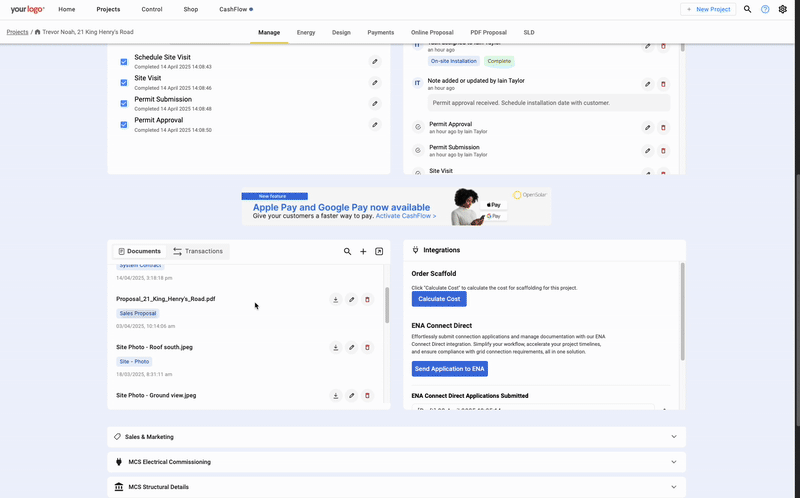This screenshot has width=800, height=498.
Task: Switch to the Transactions tab
Action: coord(198,252)
